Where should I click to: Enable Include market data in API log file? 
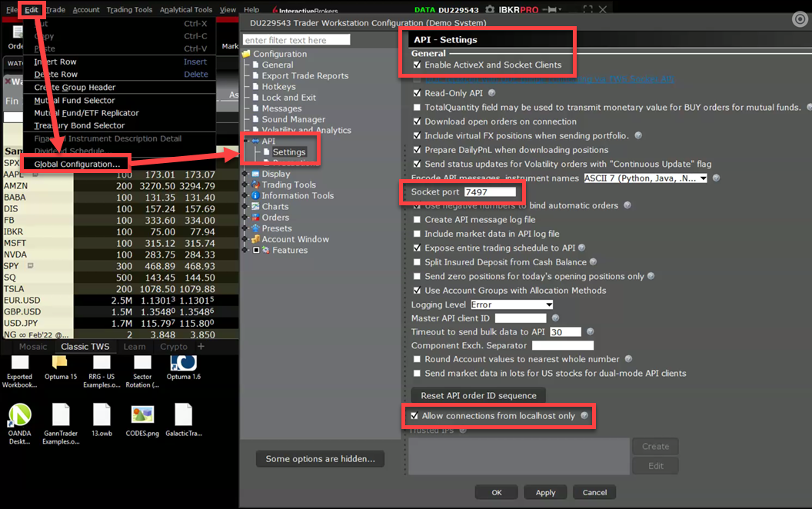coord(417,234)
